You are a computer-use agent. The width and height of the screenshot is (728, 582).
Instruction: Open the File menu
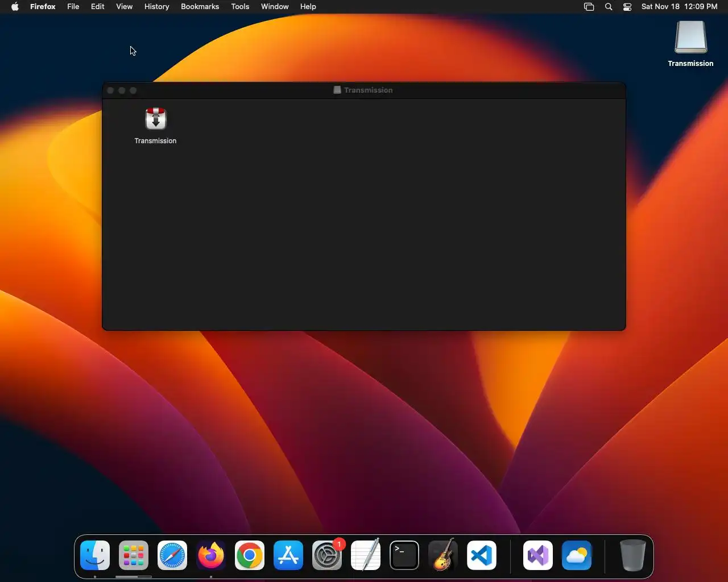point(73,7)
